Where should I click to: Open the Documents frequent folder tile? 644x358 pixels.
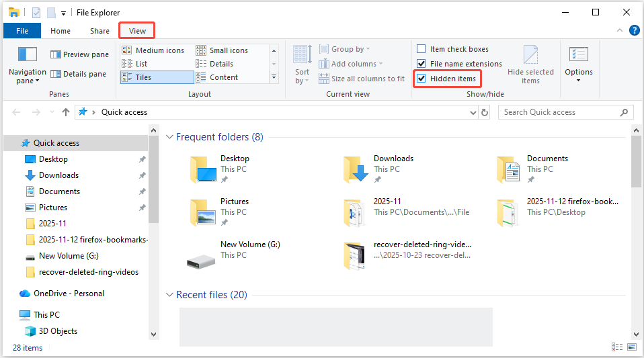click(x=532, y=169)
